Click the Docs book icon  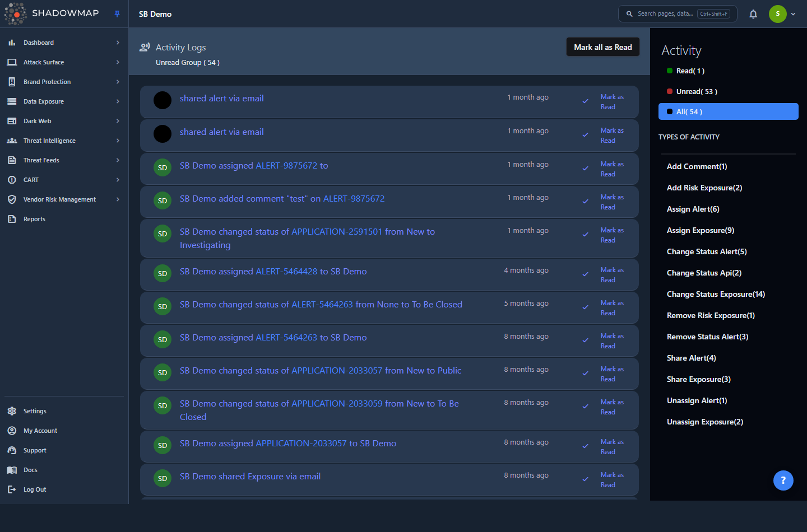tap(12, 470)
